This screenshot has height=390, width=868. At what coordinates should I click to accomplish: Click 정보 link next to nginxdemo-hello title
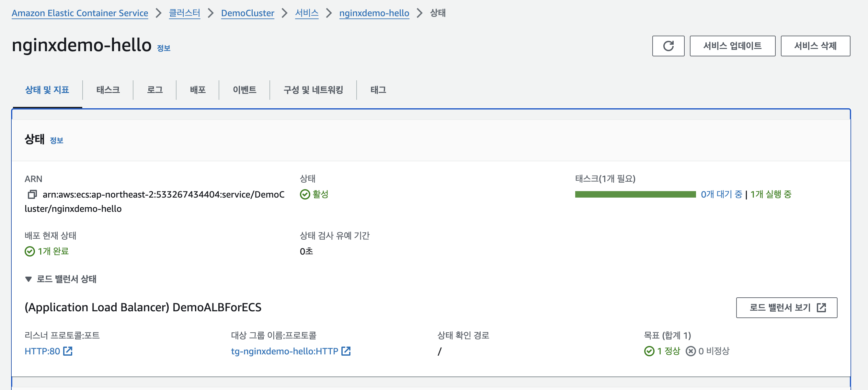pos(164,48)
